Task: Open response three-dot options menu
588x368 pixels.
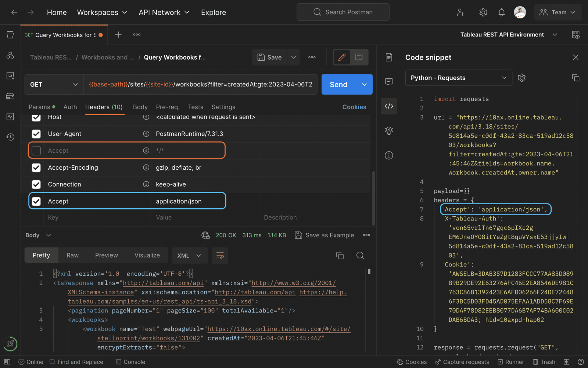Action: click(366, 235)
